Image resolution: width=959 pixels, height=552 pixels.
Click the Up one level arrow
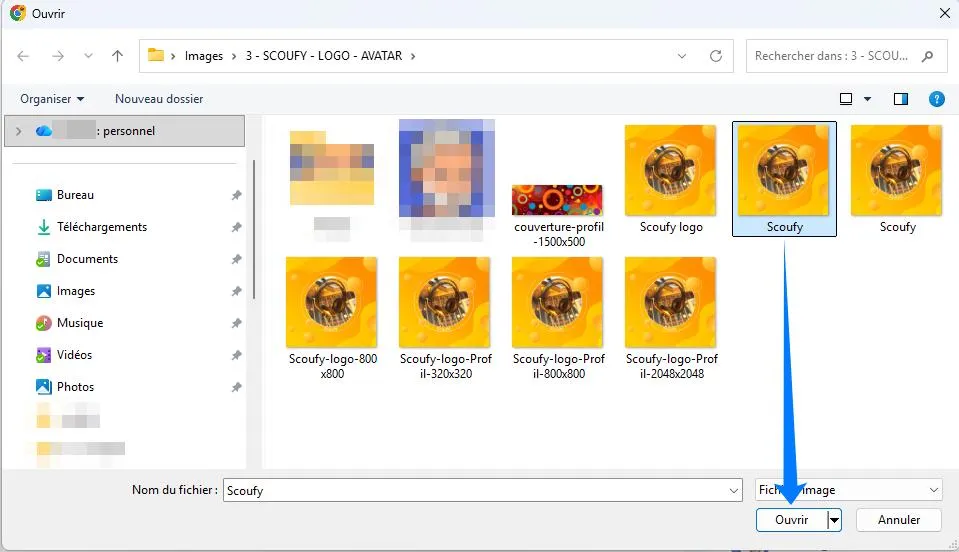[x=117, y=56]
